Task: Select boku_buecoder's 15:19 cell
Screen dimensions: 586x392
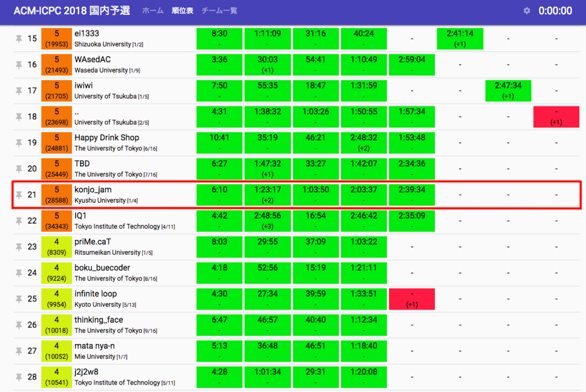Action: 316,273
